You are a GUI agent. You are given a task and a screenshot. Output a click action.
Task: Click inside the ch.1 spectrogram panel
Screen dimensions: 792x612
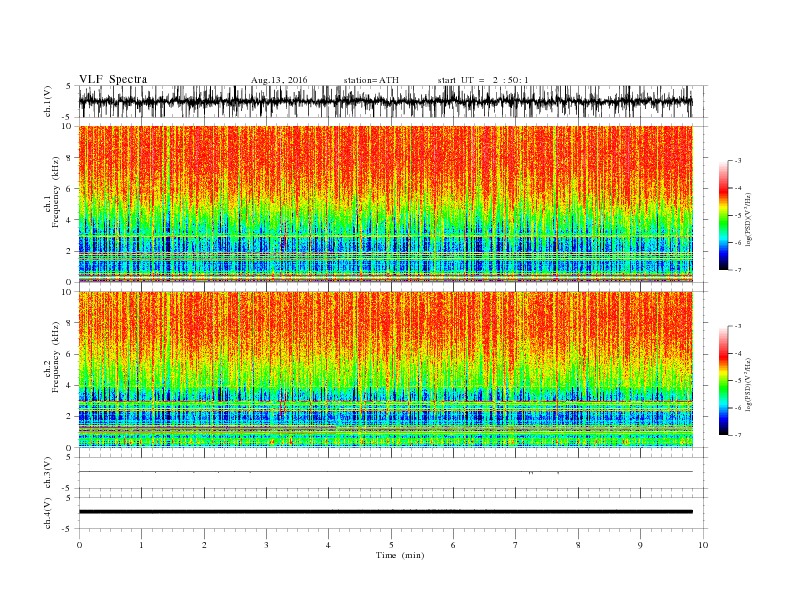click(x=386, y=204)
